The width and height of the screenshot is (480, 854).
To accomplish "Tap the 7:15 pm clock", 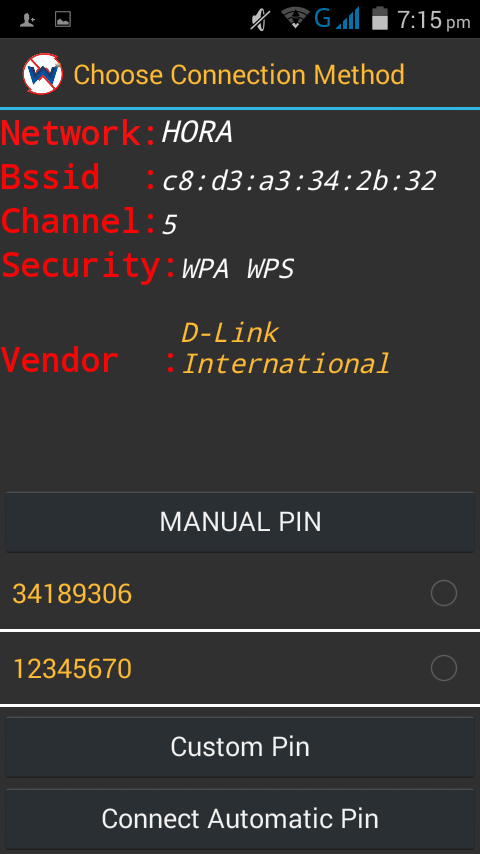I will pos(433,20).
